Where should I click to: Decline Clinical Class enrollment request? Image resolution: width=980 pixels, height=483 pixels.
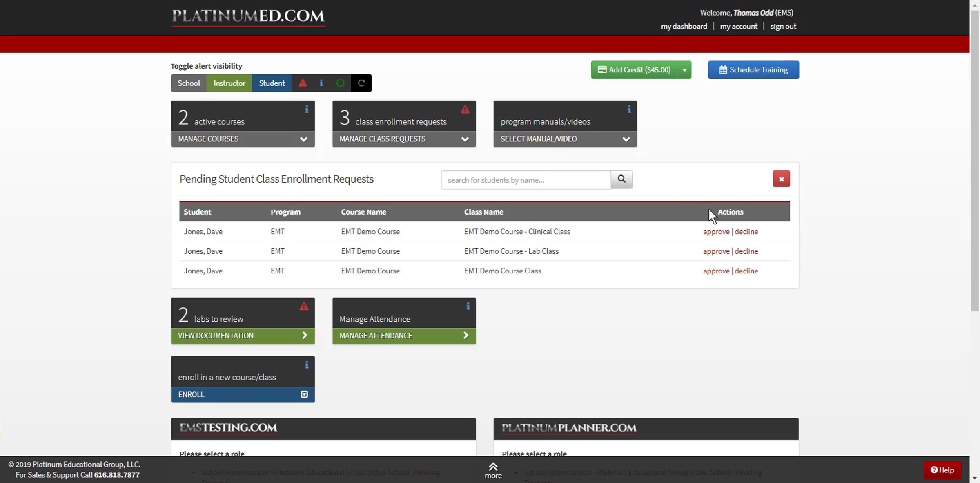click(746, 232)
